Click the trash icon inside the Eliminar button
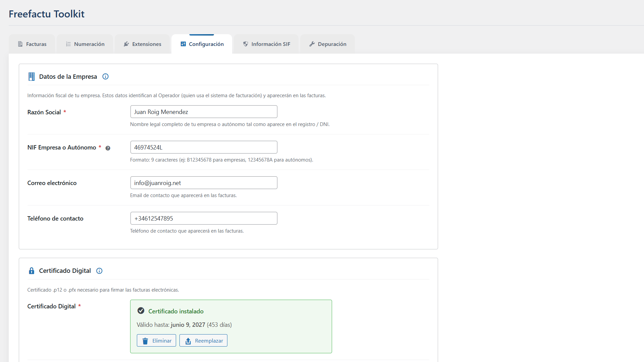 145,341
